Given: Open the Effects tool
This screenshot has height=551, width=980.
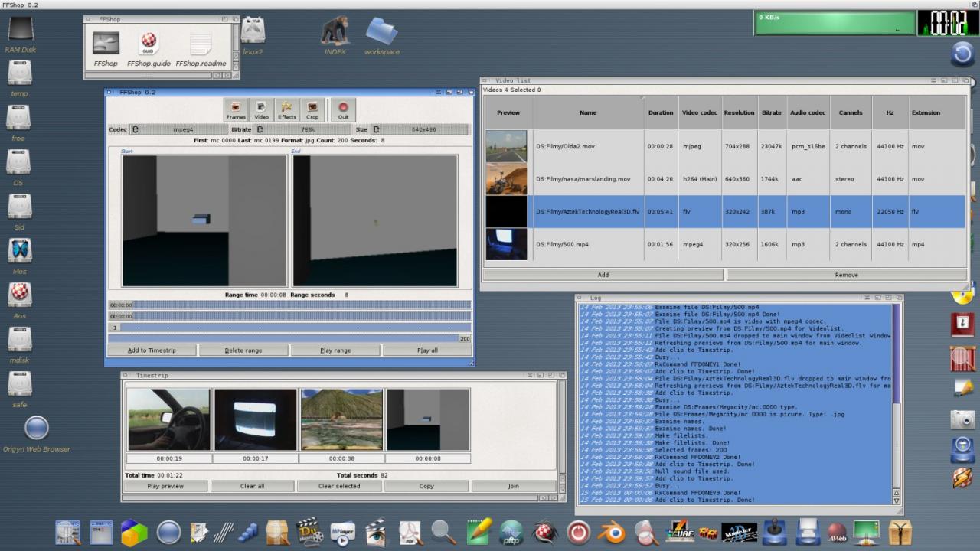Looking at the screenshot, I should 286,110.
